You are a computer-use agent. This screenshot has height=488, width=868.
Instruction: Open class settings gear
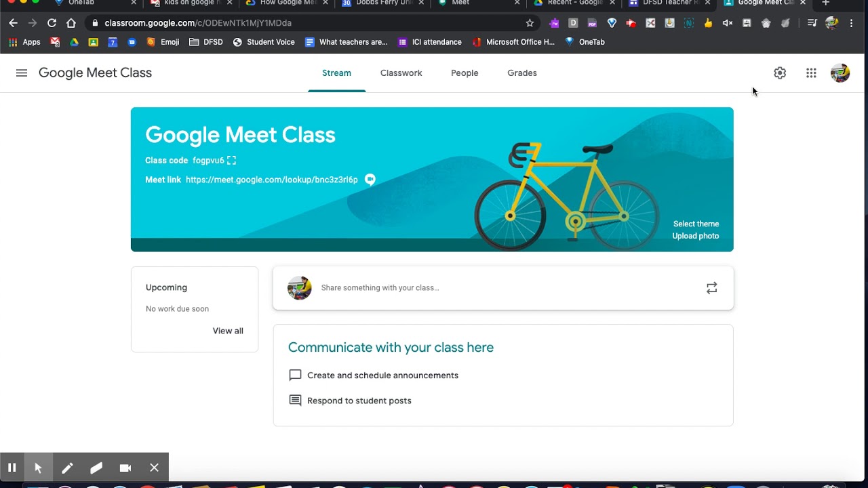780,73
